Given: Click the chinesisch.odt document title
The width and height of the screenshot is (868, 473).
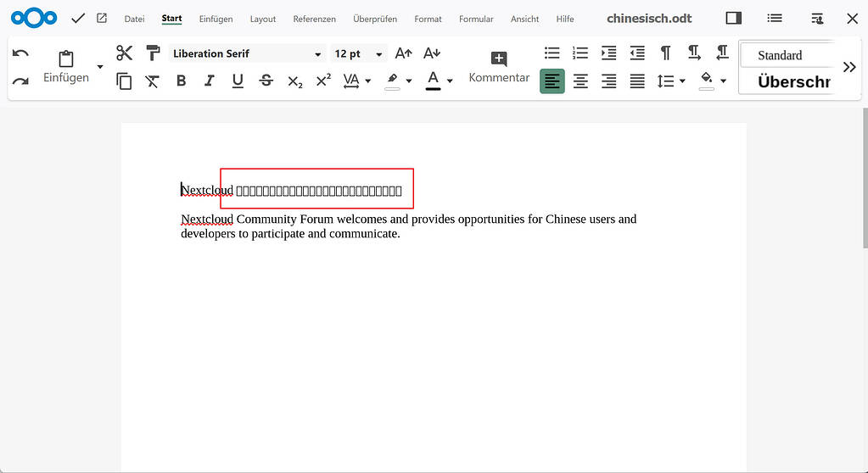Looking at the screenshot, I should 649,19.
